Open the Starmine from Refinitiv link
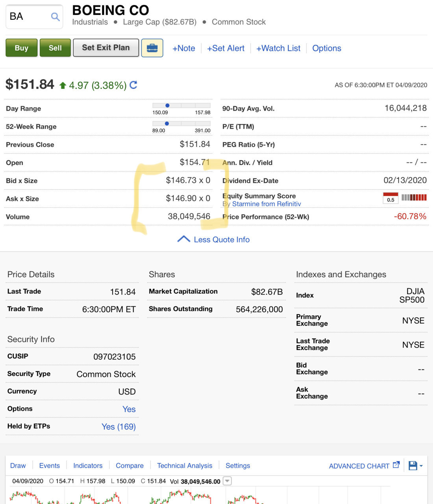Screen dimensions: 433x504 (266, 204)
